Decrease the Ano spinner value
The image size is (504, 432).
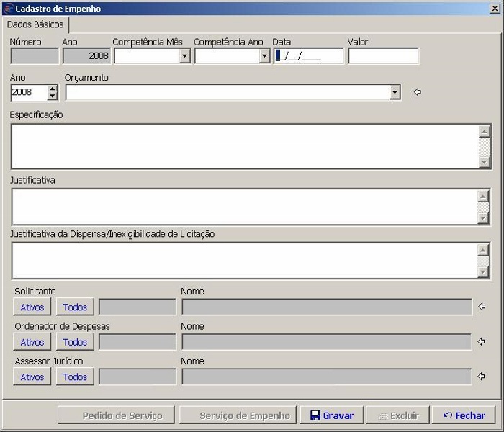tap(52, 96)
